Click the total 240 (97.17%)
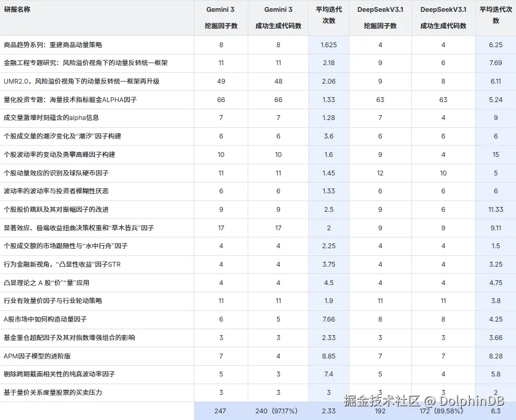Screen dimensions: 516x420 point(276,411)
